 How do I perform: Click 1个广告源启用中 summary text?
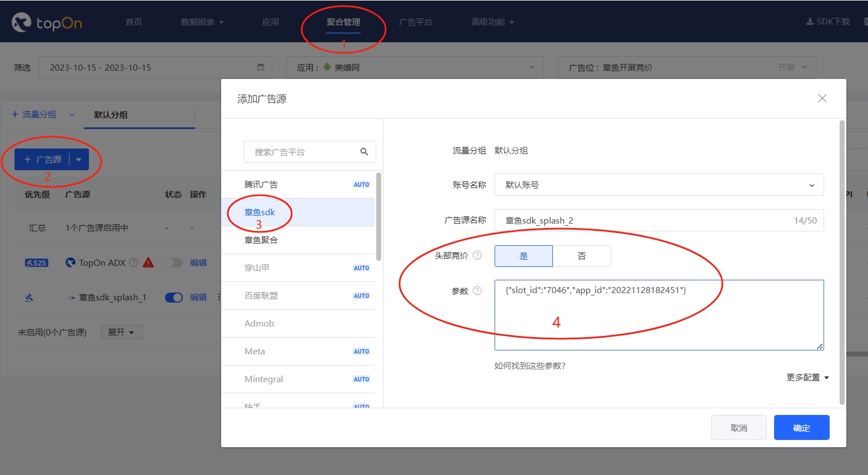point(97,227)
